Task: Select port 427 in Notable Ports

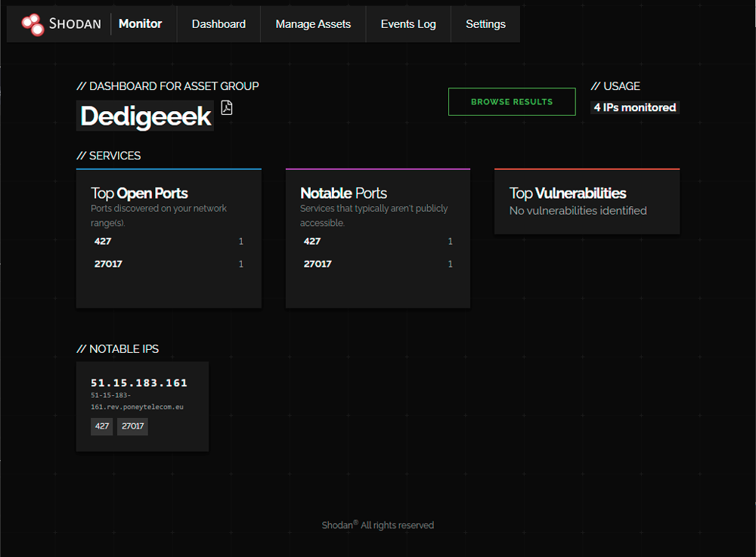Action: point(312,241)
